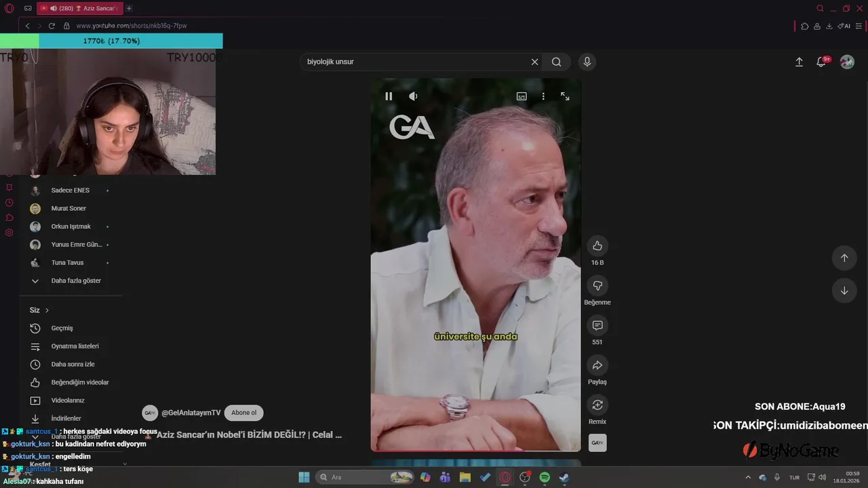
Task: Open a new browser tab
Action: coord(129,8)
